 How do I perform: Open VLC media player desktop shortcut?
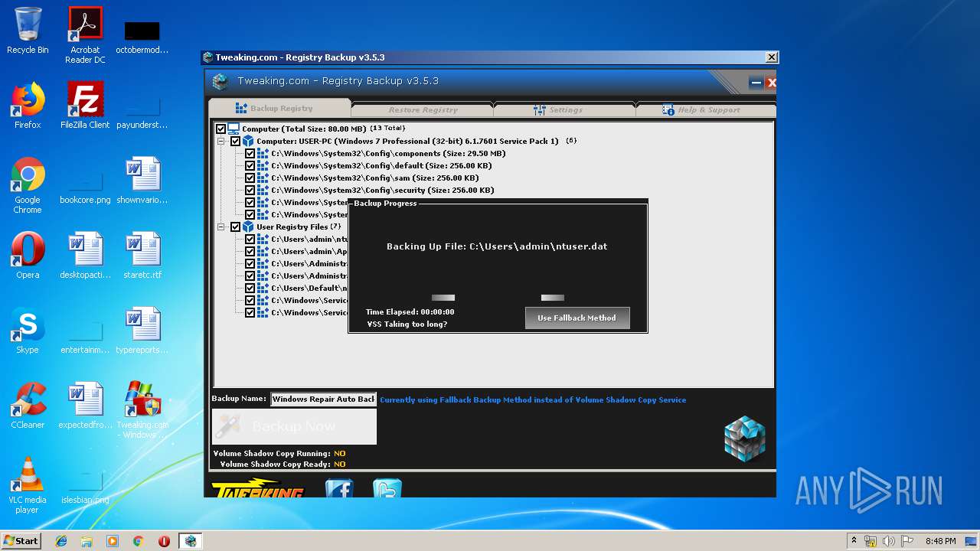28,485
